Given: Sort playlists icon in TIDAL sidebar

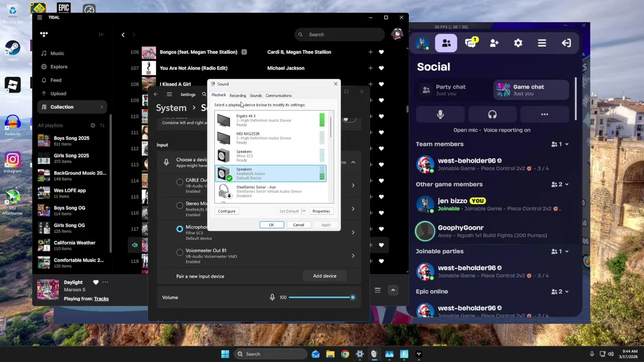Looking at the screenshot, I should tap(102, 125).
